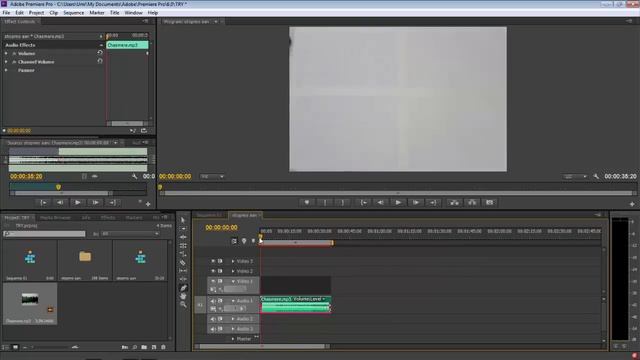Viewport: 640px width, 360px height.
Task: Select the Zoom tool
Action: pyautogui.click(x=183, y=304)
